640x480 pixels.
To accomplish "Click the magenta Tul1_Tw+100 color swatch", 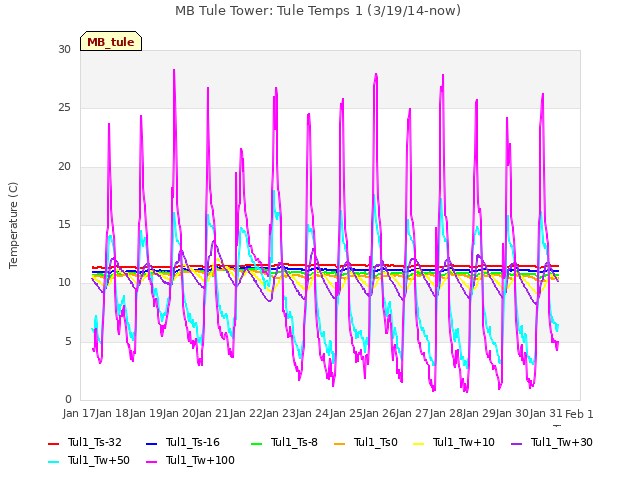I will pos(151,462).
